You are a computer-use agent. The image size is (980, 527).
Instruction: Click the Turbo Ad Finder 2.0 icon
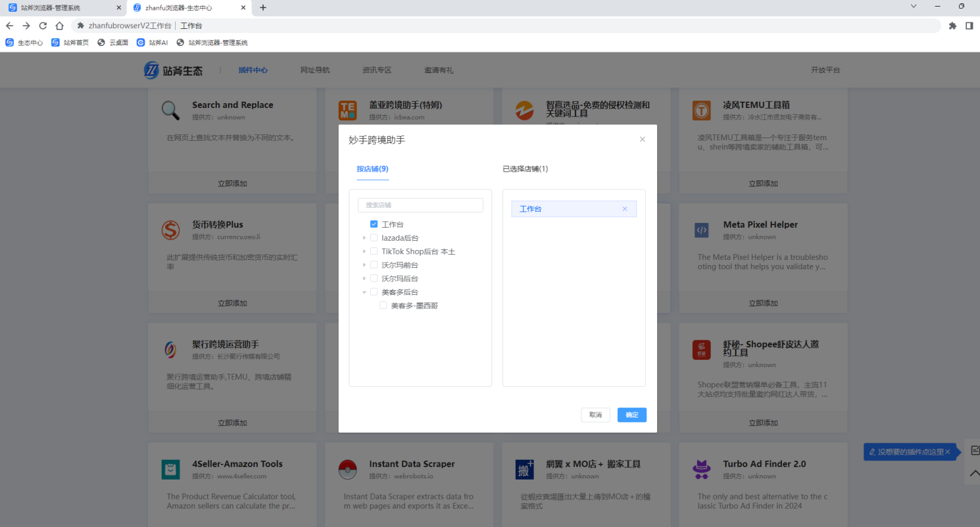click(x=702, y=470)
